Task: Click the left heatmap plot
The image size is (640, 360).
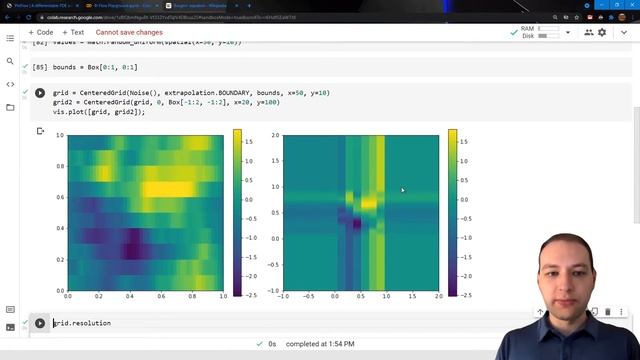Action: click(x=146, y=213)
